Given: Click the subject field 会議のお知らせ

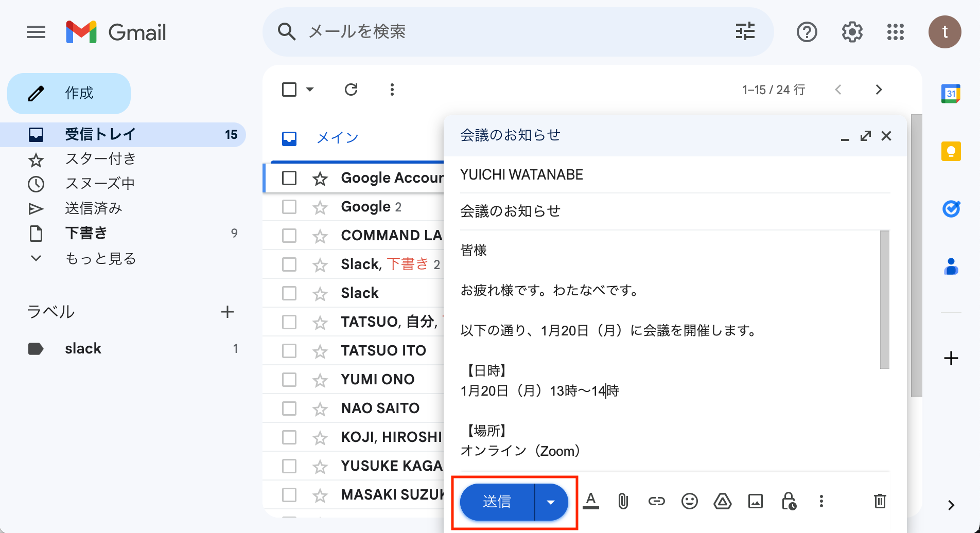Looking at the screenshot, I should click(x=675, y=211).
